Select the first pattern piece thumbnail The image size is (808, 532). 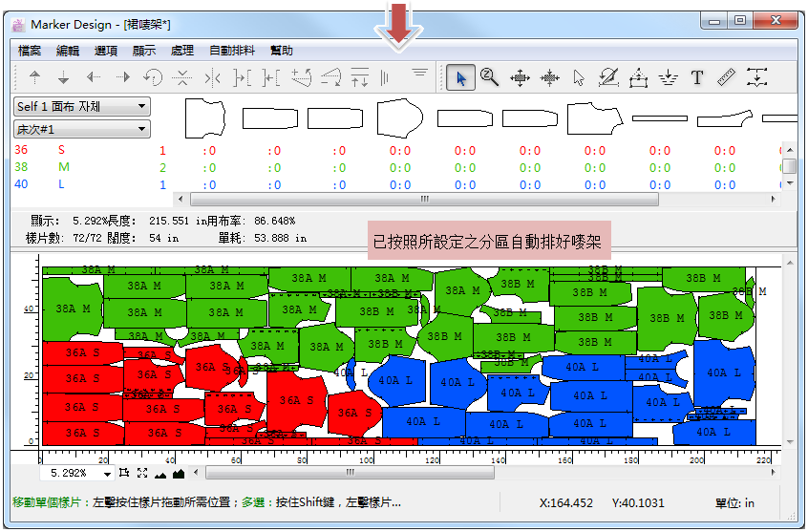pyautogui.click(x=204, y=117)
